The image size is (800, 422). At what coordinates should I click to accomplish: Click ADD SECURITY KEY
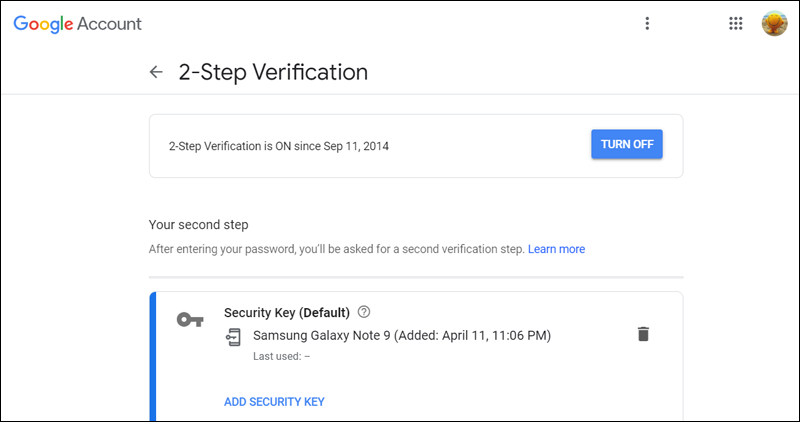coord(274,402)
